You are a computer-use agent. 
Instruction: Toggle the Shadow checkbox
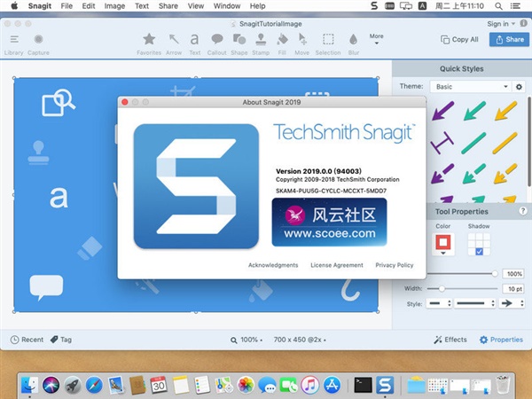(x=479, y=252)
